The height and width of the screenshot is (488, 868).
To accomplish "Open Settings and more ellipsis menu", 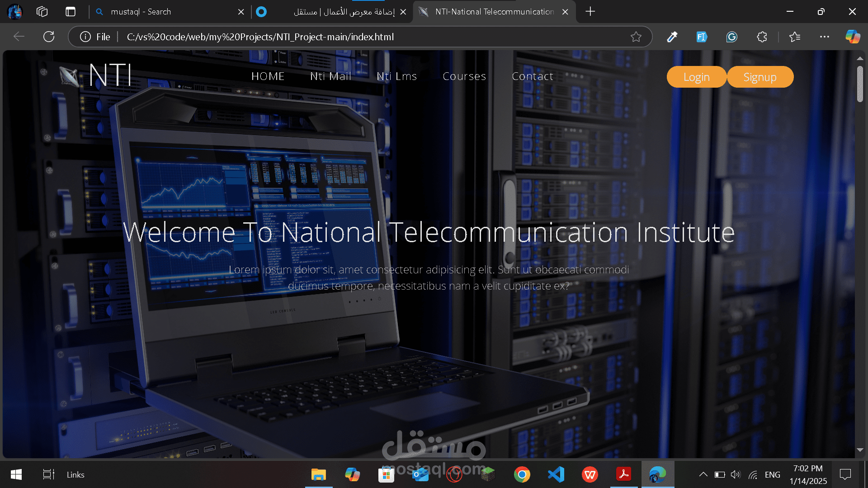I will click(825, 37).
